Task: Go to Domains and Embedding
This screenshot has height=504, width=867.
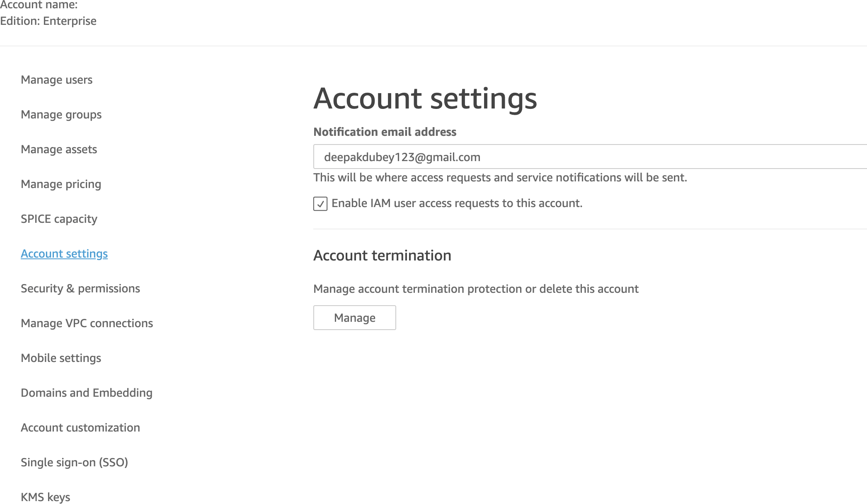Action: click(x=87, y=393)
